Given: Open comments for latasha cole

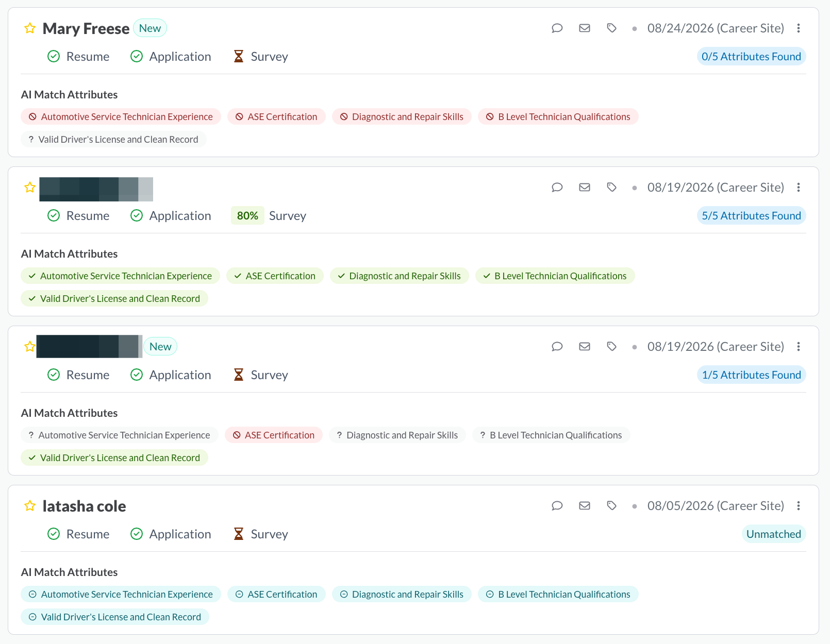Looking at the screenshot, I should (557, 506).
